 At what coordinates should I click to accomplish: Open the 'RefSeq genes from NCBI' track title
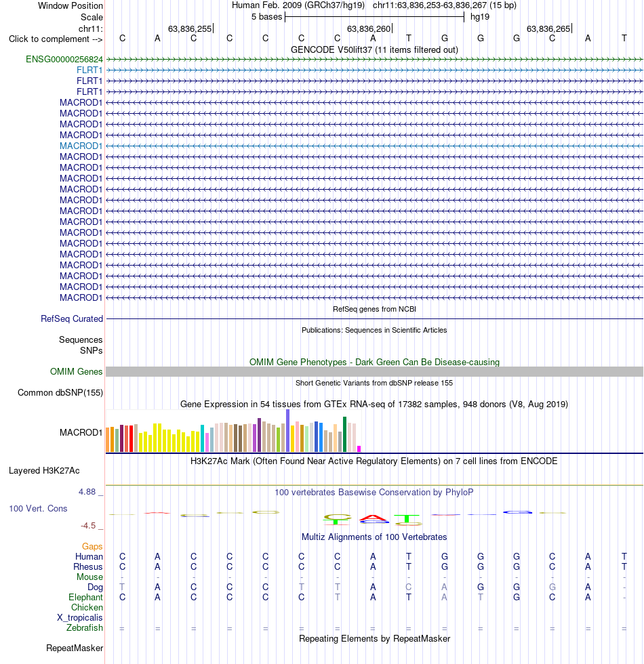tap(374, 309)
